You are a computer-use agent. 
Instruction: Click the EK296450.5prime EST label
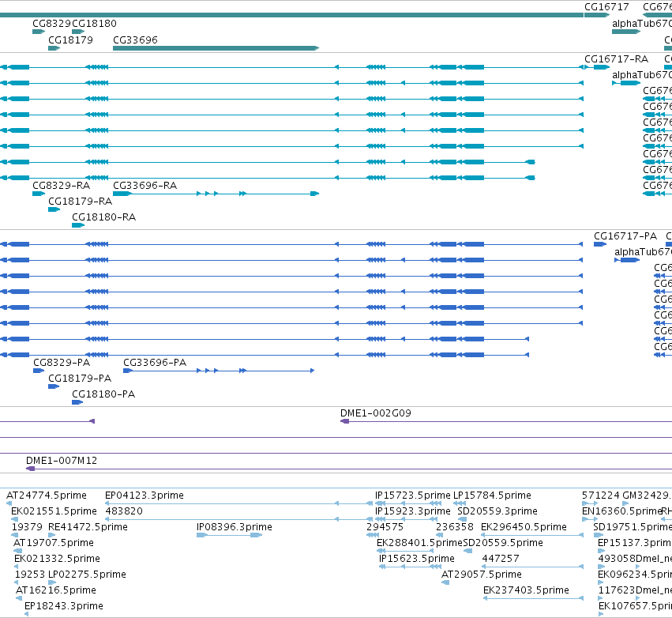click(524, 527)
